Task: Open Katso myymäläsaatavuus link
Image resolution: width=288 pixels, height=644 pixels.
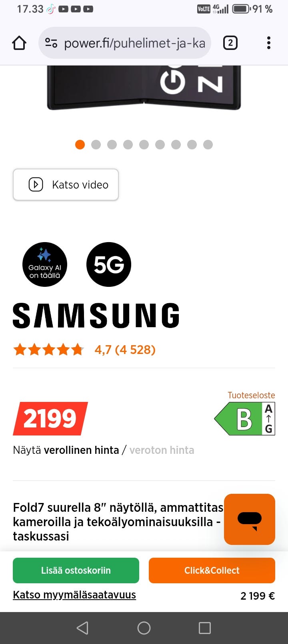Action: tap(74, 595)
